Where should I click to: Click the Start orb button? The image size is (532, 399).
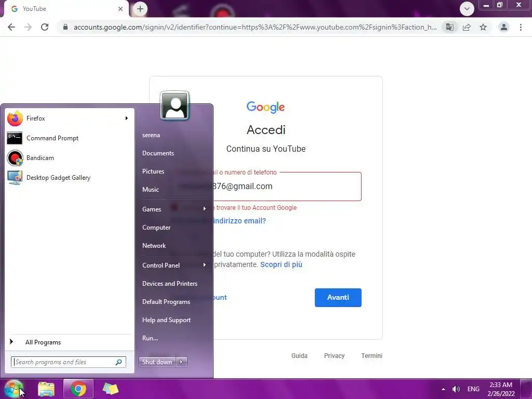pos(13,389)
